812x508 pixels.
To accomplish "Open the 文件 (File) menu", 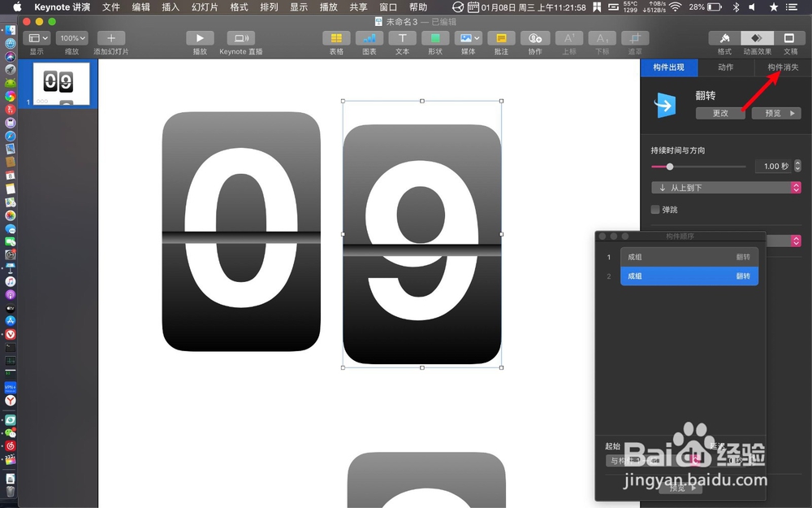I will (110, 7).
